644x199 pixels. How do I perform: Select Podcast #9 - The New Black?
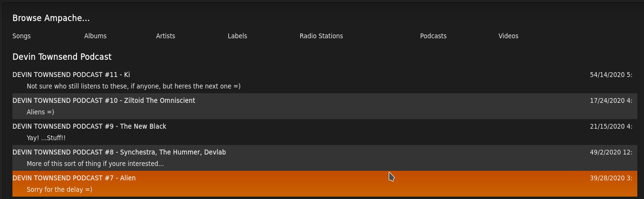coord(89,126)
